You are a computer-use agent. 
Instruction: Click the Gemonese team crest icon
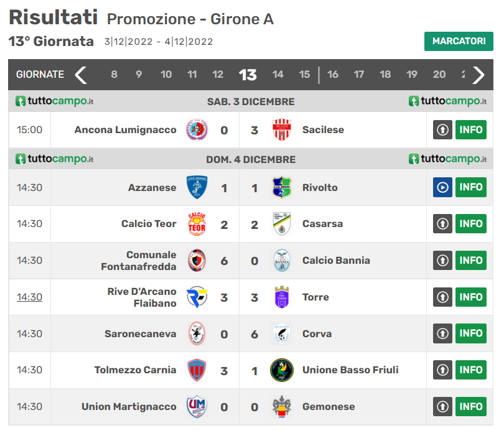coord(282,407)
